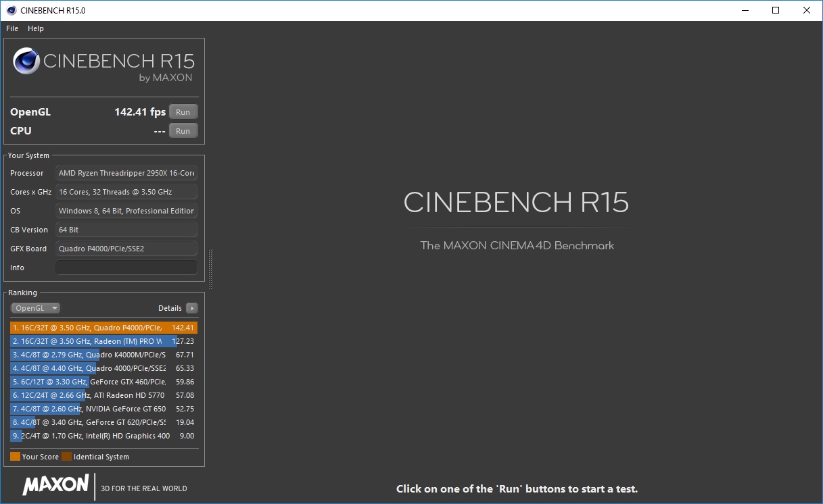
Task: Open the File menu
Action: [12, 28]
